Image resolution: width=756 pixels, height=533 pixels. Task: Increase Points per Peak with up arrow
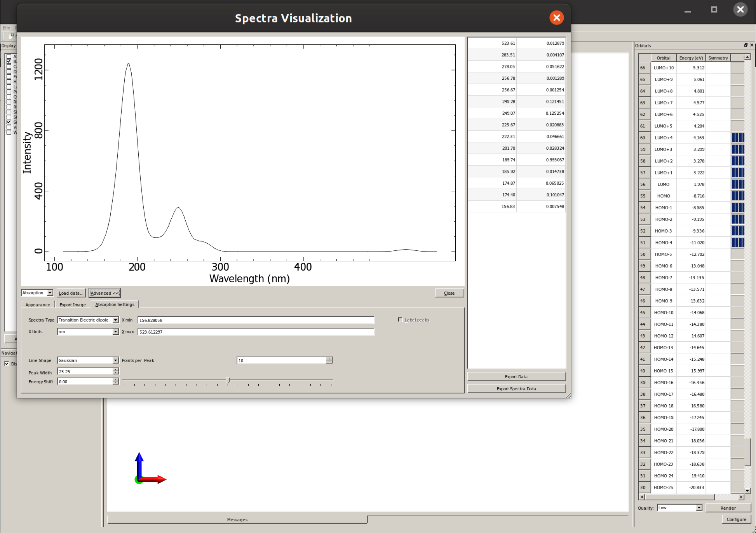[329, 359]
